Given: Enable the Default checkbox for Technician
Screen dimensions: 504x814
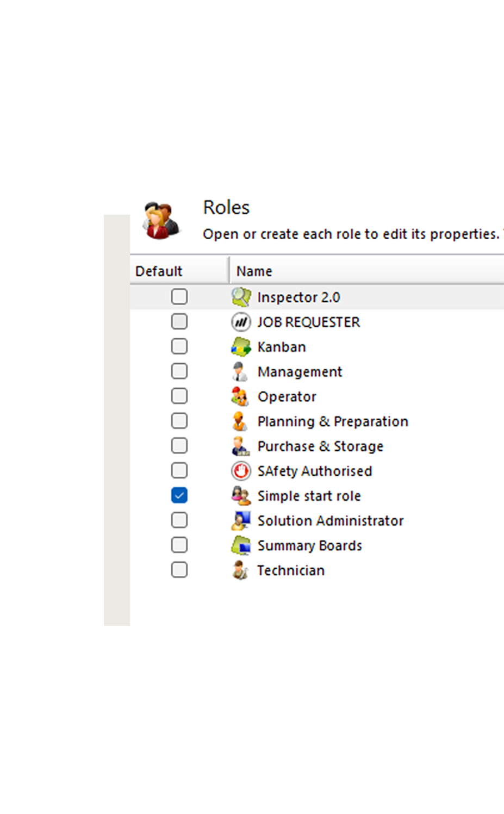Looking at the screenshot, I should click(x=179, y=570).
